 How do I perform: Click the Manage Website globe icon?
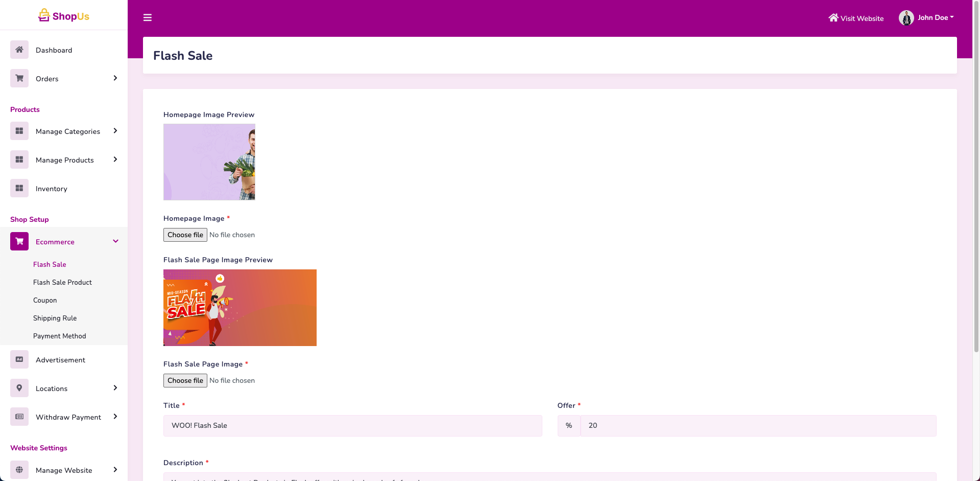19,470
